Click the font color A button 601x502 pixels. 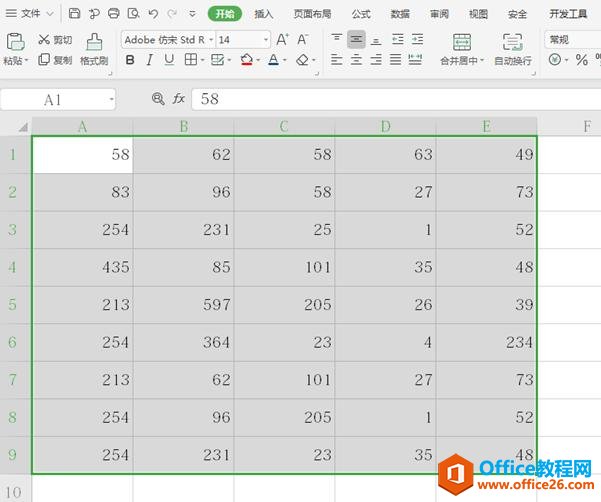pyautogui.click(x=273, y=60)
